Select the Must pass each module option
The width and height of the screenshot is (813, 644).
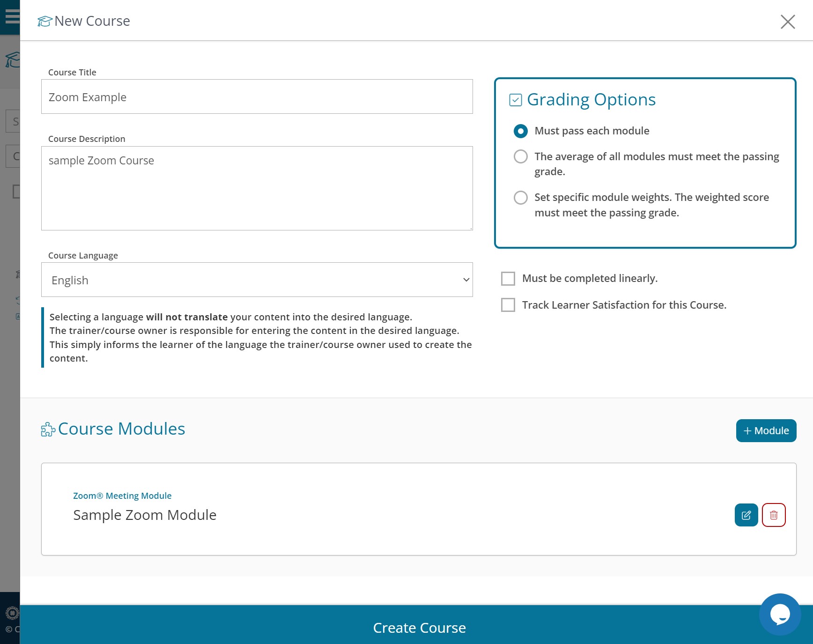[x=520, y=131]
